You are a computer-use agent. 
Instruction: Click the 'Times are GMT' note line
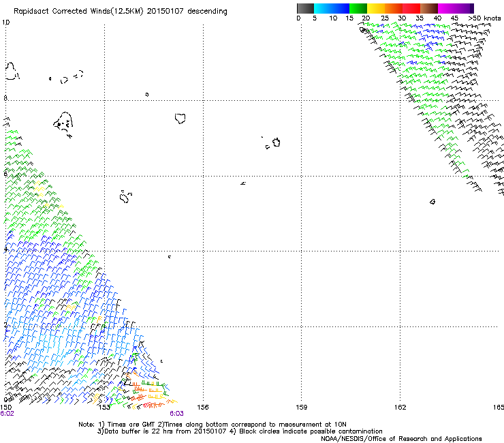point(212,425)
